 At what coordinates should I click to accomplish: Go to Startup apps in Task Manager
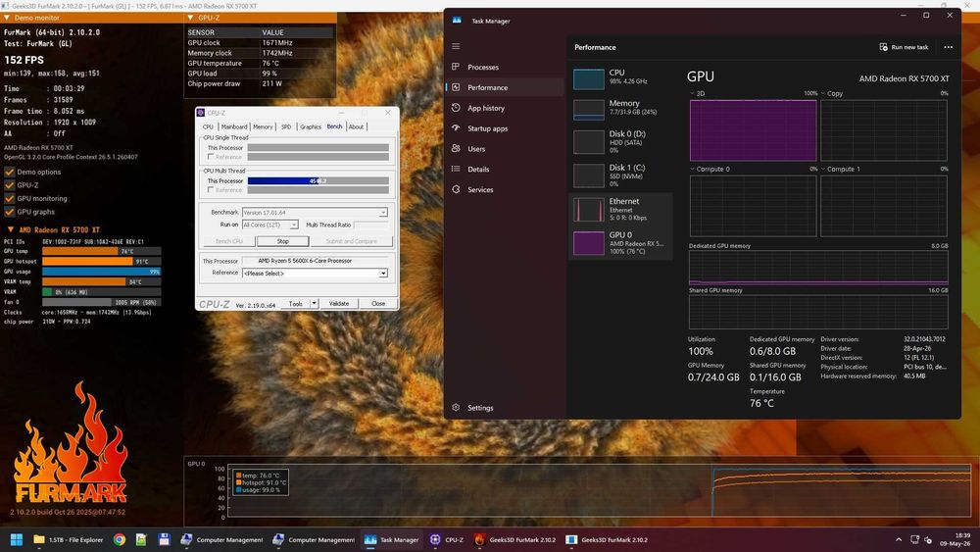click(x=487, y=128)
